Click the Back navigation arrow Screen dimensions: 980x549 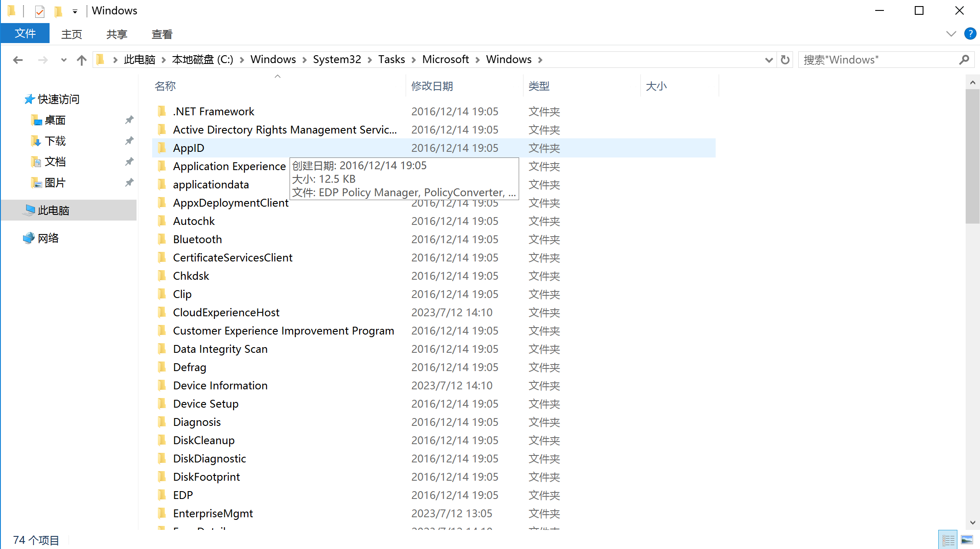click(x=18, y=60)
